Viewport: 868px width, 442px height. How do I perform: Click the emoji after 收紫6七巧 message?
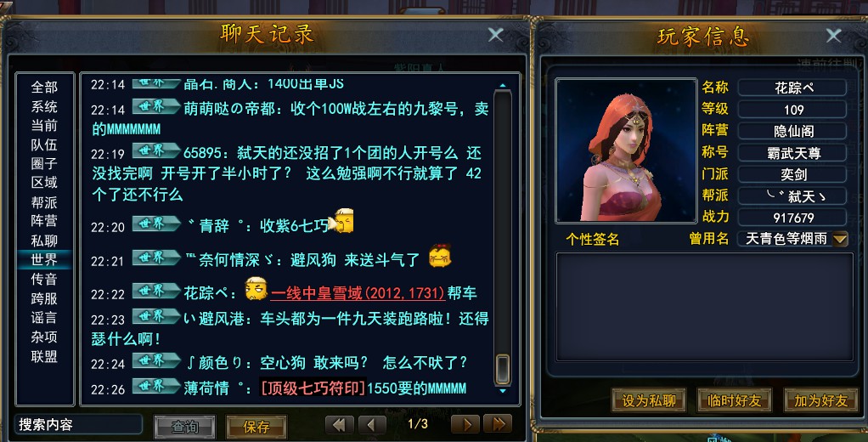341,221
